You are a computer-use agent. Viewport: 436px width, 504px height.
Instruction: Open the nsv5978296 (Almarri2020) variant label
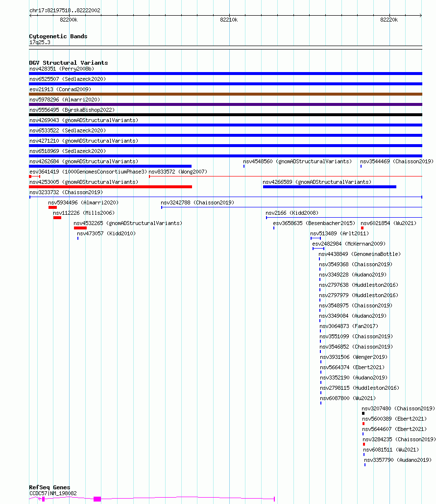[x=65, y=100]
